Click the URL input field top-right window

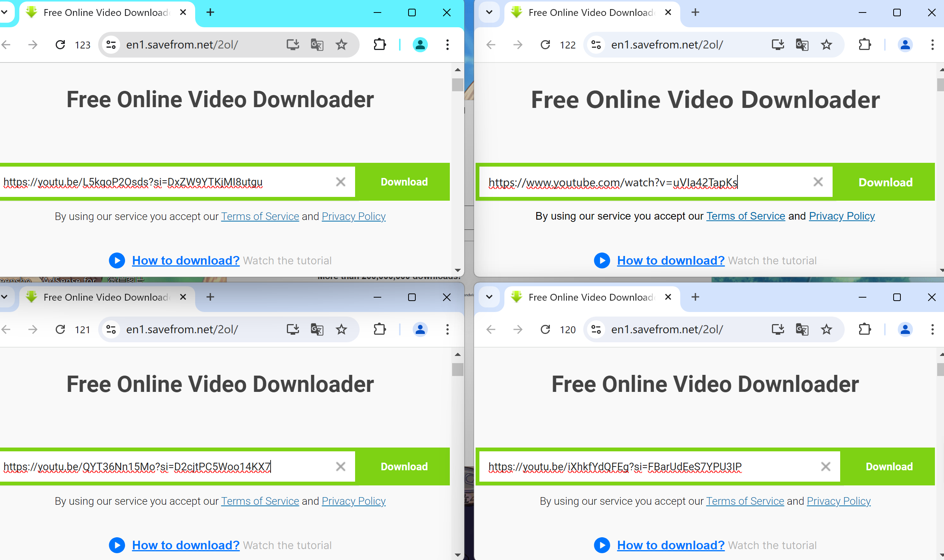tap(652, 182)
